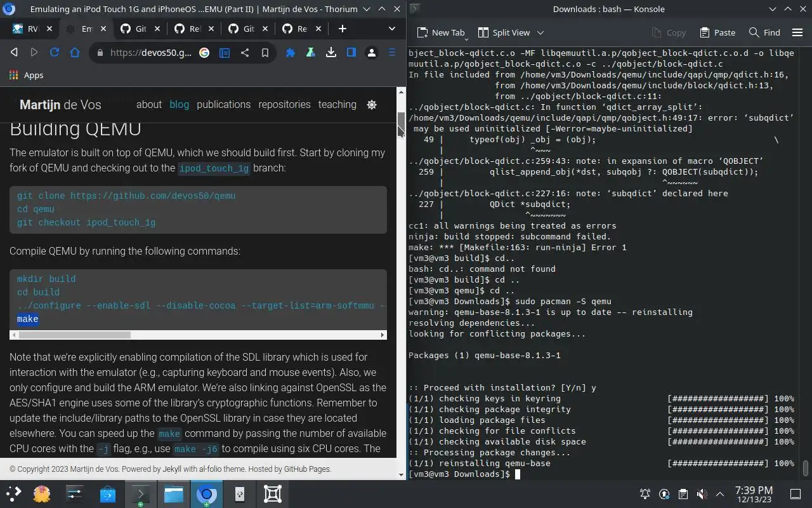Open reader mode from address bar
Screen dimensions: 812x508
(x=225, y=53)
